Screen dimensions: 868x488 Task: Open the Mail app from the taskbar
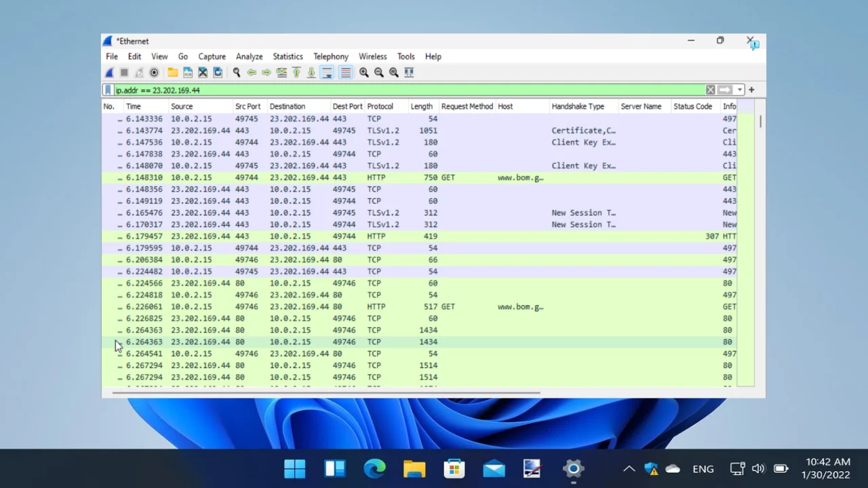click(x=494, y=468)
